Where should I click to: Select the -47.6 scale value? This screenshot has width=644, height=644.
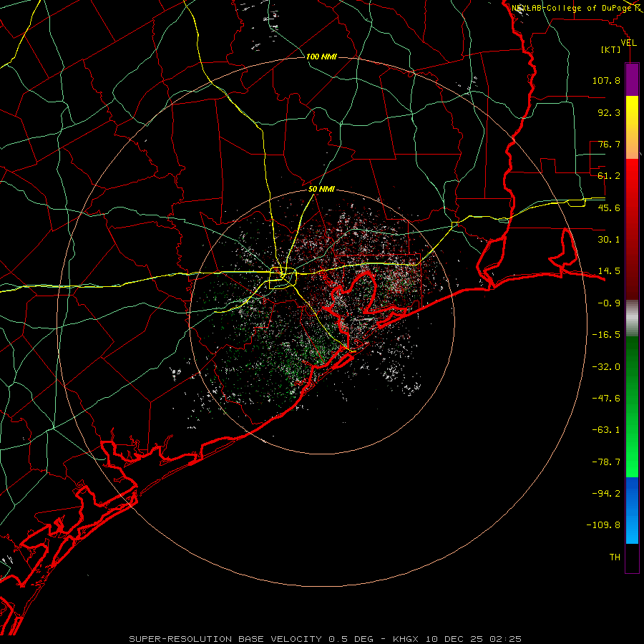606,399
